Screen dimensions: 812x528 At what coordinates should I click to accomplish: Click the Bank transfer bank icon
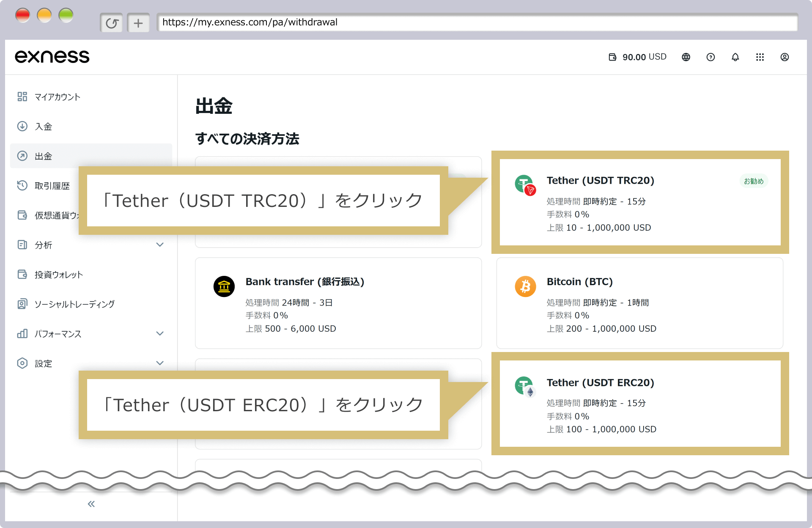pyautogui.click(x=224, y=286)
